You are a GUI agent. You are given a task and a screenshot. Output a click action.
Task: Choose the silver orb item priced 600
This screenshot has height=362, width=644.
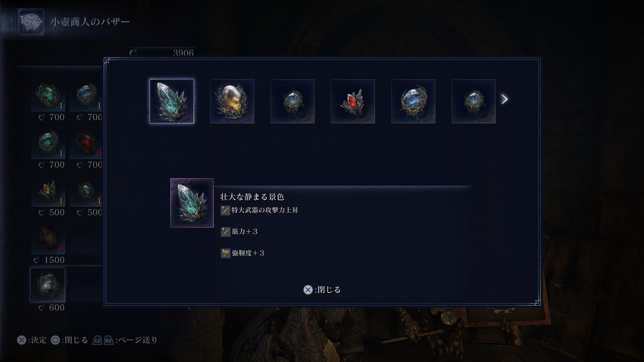48,285
